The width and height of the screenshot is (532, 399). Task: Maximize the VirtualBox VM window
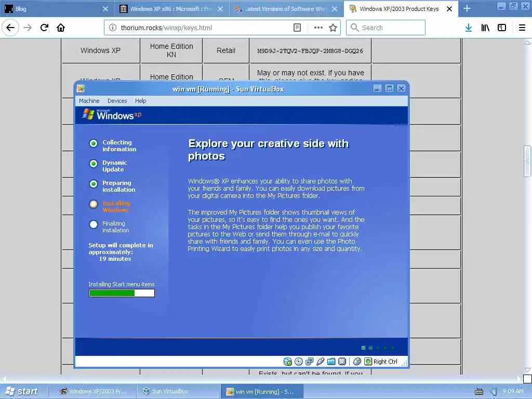click(390, 88)
